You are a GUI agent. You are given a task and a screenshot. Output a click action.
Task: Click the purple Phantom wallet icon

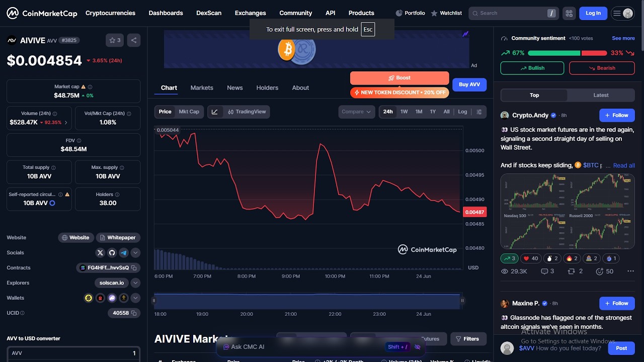[112, 298]
